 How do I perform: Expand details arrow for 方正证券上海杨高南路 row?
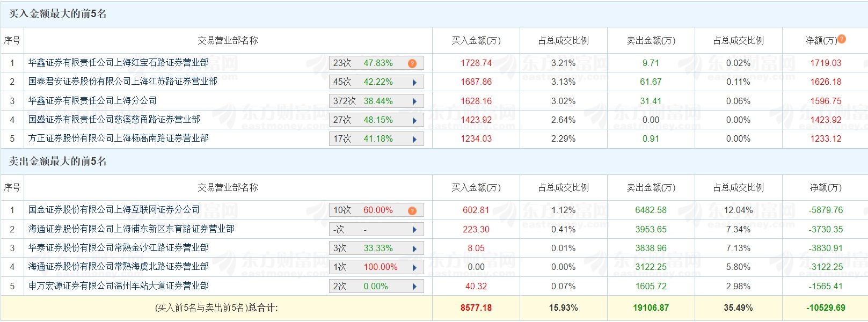[x=414, y=139]
